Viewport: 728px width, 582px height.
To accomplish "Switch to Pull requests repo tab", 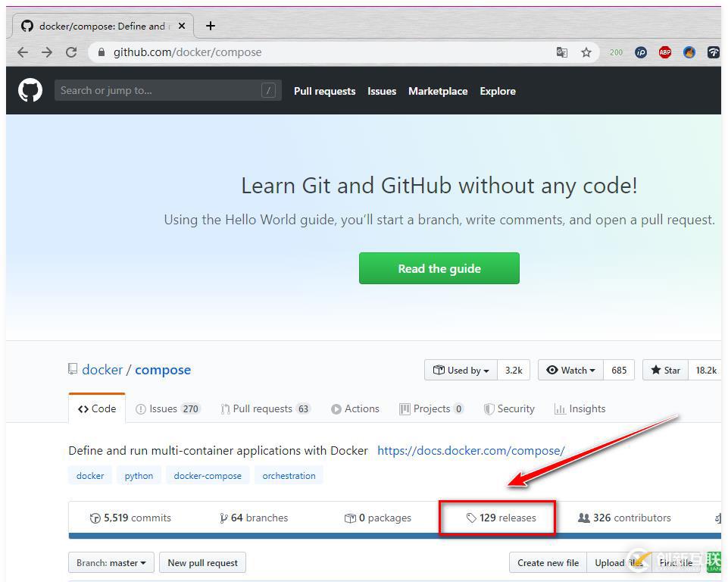I will coord(266,408).
